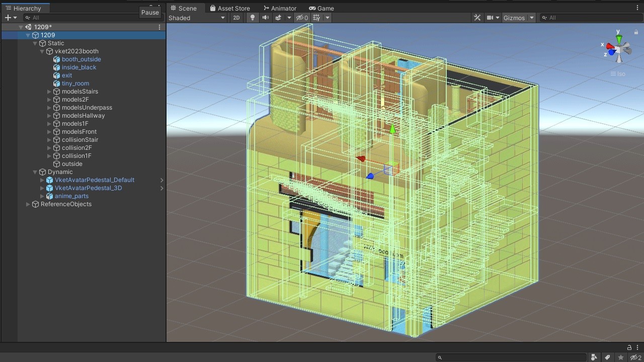This screenshot has height=362, width=644.
Task: Expand the Dynamic group arrow
Action: tap(35, 172)
